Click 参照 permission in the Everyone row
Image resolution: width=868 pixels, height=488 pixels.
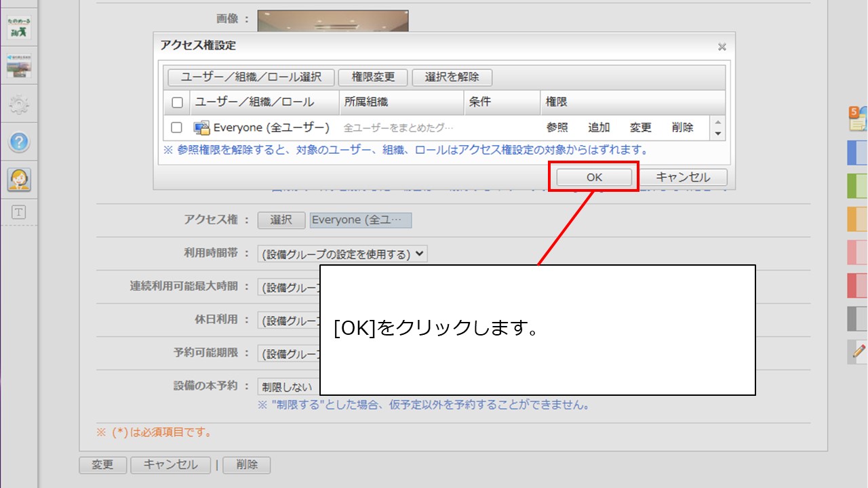tap(557, 127)
